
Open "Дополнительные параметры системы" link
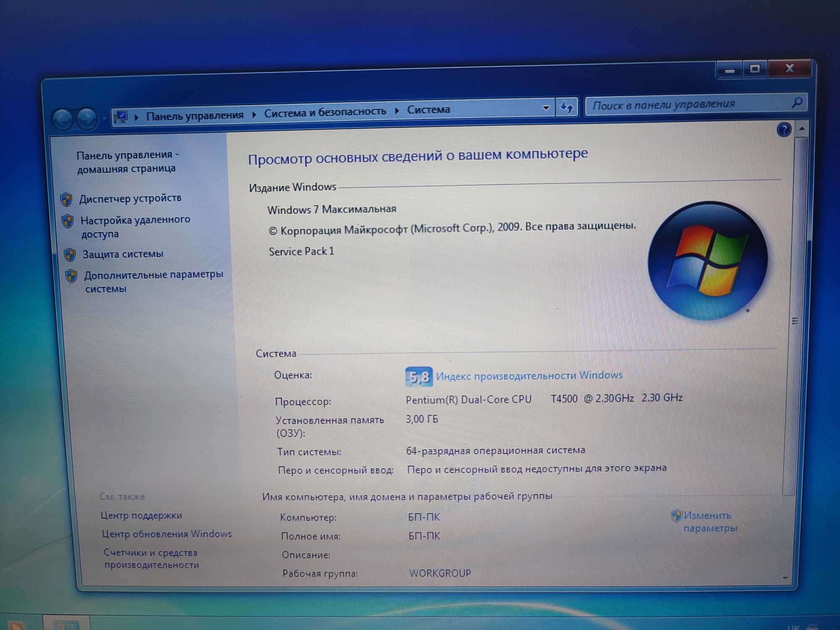pyautogui.click(x=153, y=281)
